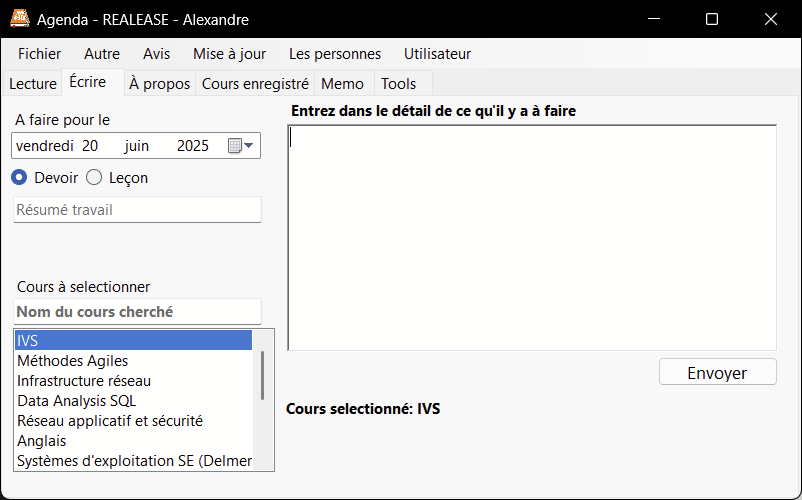The height and width of the screenshot is (500, 802).
Task: Click the course list vertical scrollbar
Action: [x=263, y=375]
